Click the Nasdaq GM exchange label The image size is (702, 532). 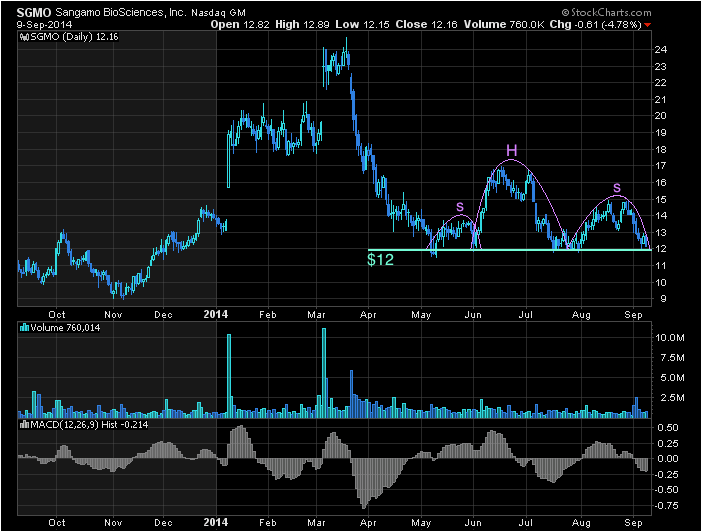click(218, 13)
